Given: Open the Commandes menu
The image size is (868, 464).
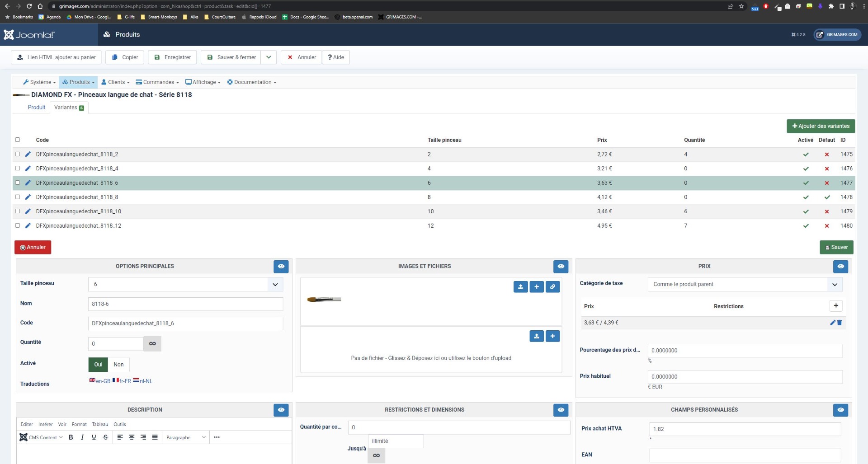Looking at the screenshot, I should tap(158, 82).
